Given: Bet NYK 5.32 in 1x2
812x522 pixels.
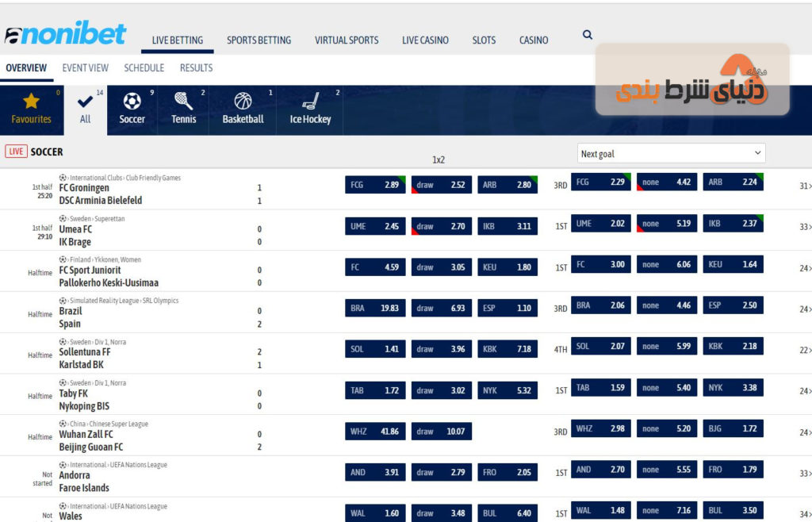Looking at the screenshot, I should coord(507,390).
